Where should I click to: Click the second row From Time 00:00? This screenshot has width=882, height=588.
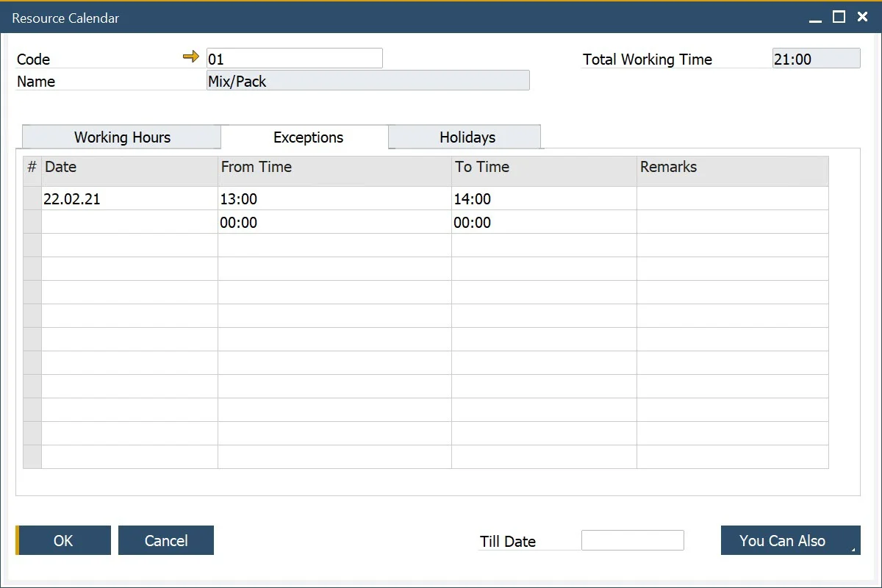pyautogui.click(x=334, y=222)
